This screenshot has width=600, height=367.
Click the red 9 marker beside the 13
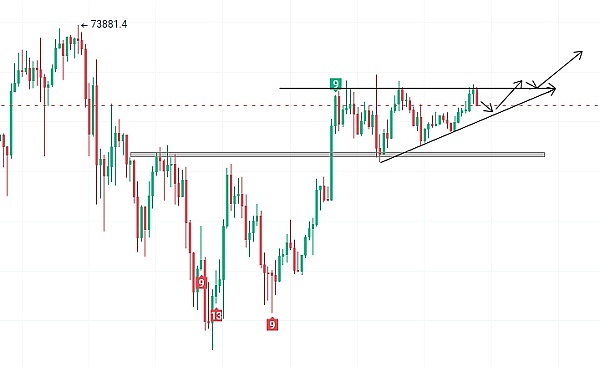click(x=201, y=283)
